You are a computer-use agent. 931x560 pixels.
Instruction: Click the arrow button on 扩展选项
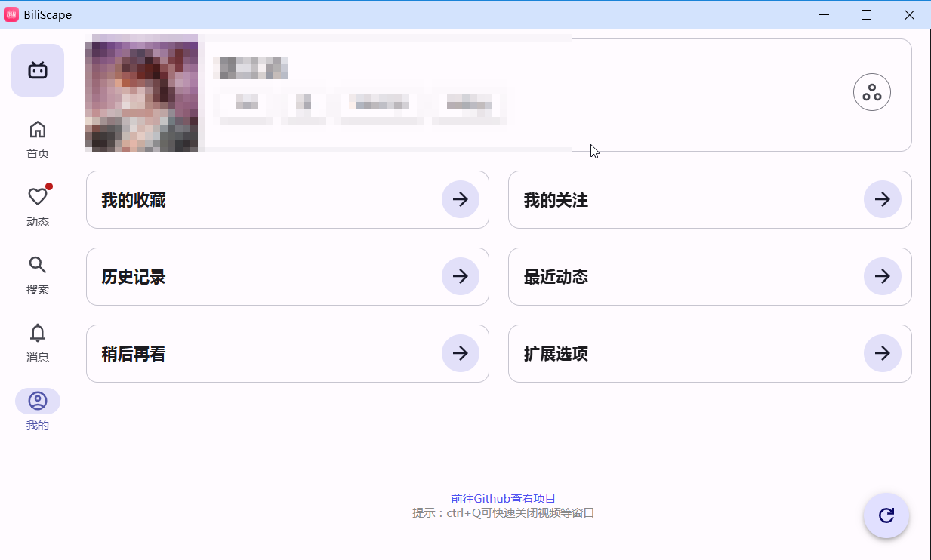(883, 353)
